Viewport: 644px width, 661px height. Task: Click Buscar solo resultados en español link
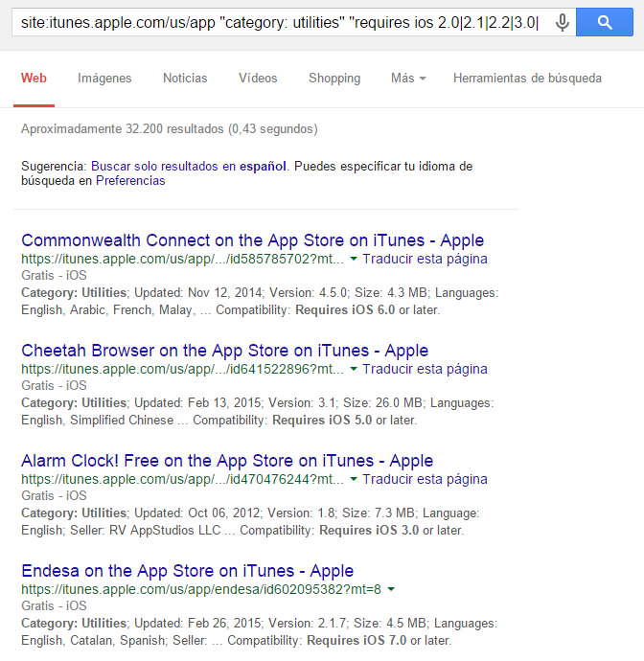(189, 166)
